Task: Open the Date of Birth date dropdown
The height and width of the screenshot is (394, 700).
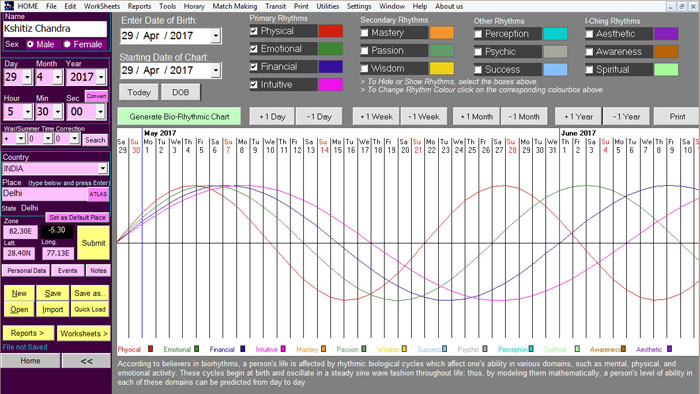Action: click(x=216, y=35)
